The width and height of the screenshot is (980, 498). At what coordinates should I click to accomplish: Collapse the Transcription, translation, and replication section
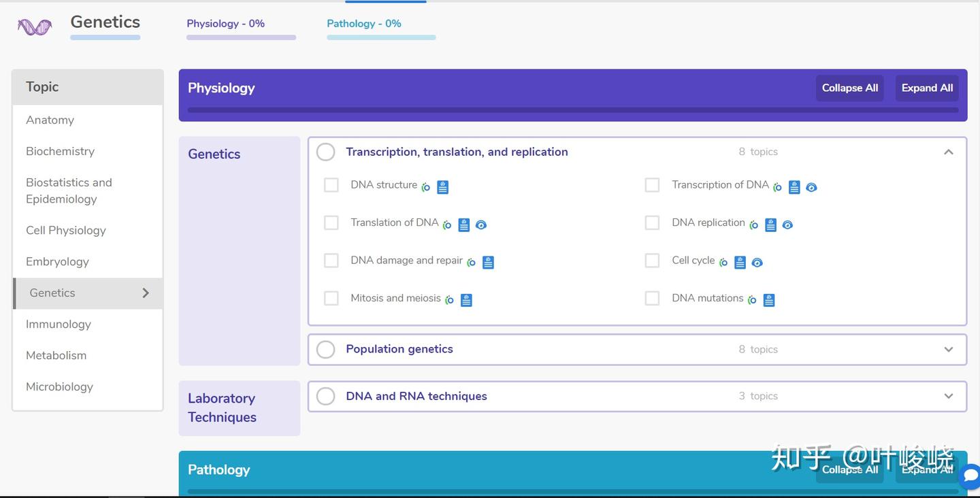click(x=949, y=152)
